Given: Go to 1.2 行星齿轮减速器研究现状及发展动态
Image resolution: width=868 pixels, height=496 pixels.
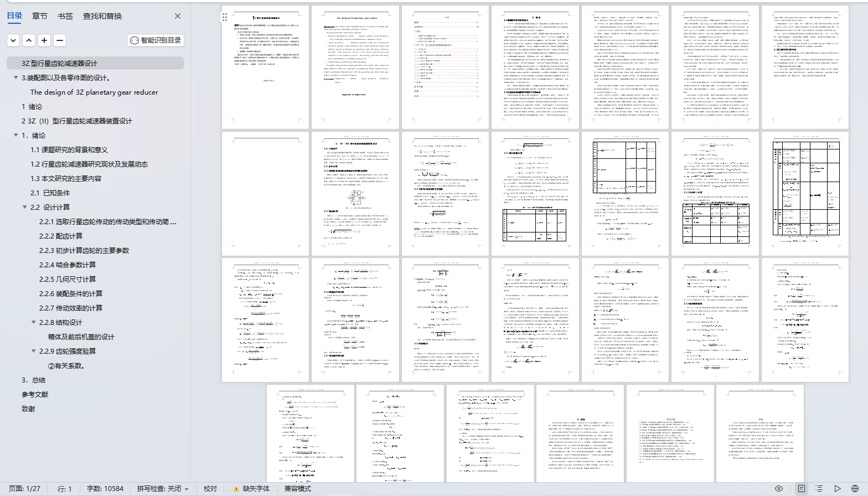Looking at the screenshot, I should click(89, 164).
